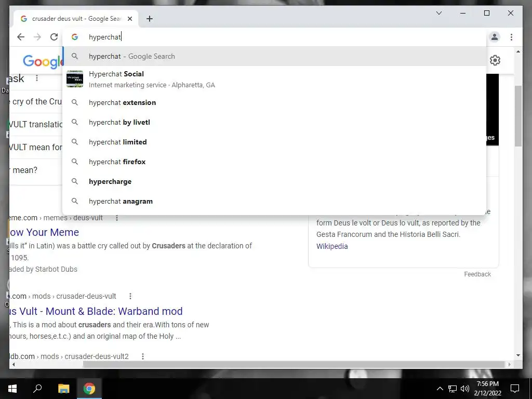Click the scroll-down arrow of vertical scrollbar
532x399 pixels.
(518, 355)
